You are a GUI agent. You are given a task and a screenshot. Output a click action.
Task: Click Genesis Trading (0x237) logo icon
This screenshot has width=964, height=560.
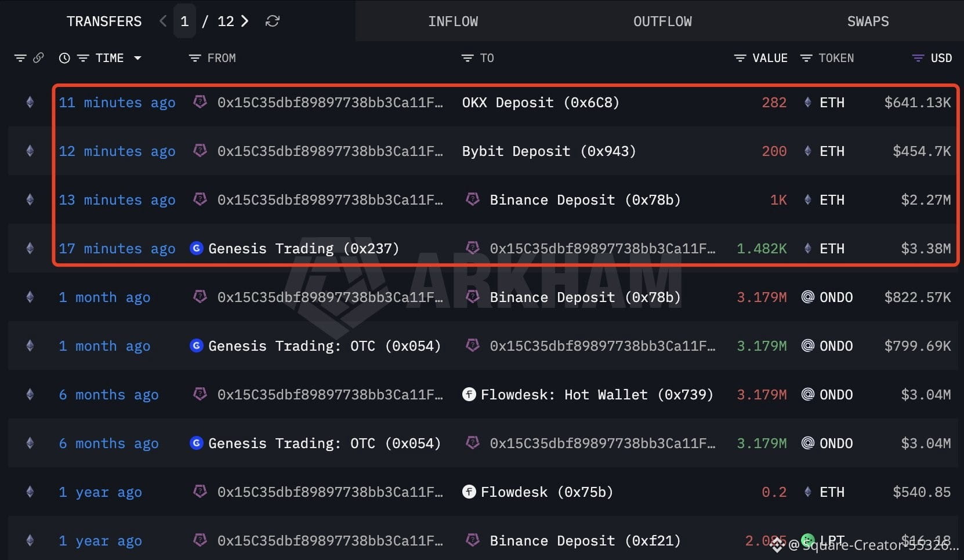[197, 248]
